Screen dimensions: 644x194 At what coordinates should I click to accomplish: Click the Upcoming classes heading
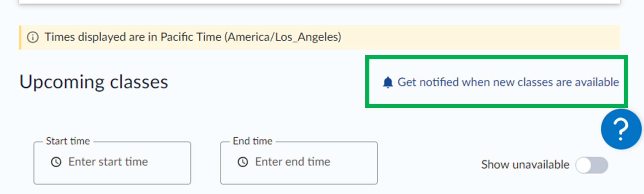(x=94, y=82)
